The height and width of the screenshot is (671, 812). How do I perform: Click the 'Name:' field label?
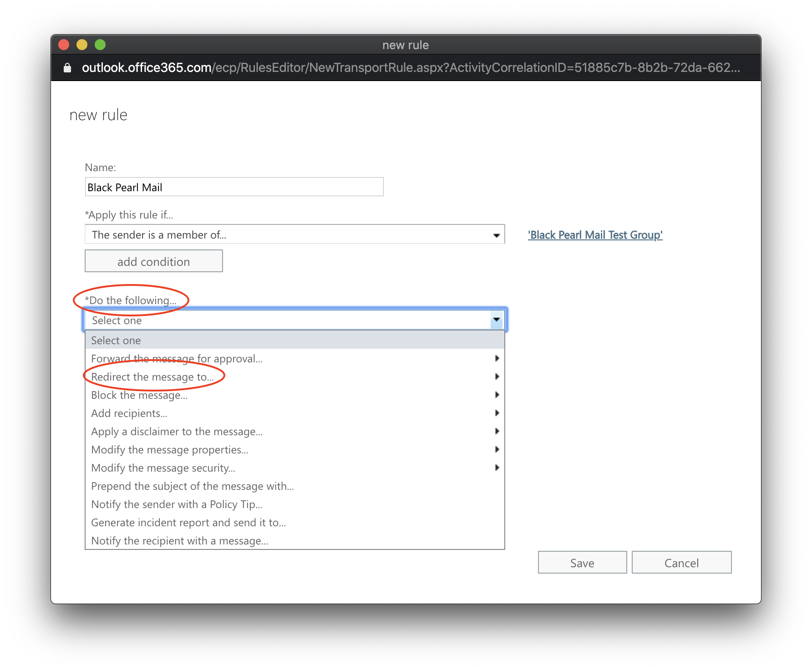click(101, 168)
